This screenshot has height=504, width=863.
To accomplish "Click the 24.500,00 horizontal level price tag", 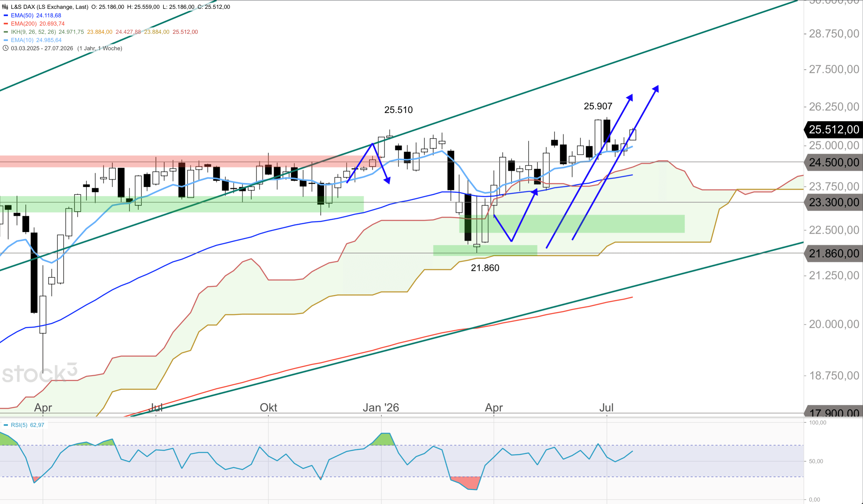I will tap(833, 162).
